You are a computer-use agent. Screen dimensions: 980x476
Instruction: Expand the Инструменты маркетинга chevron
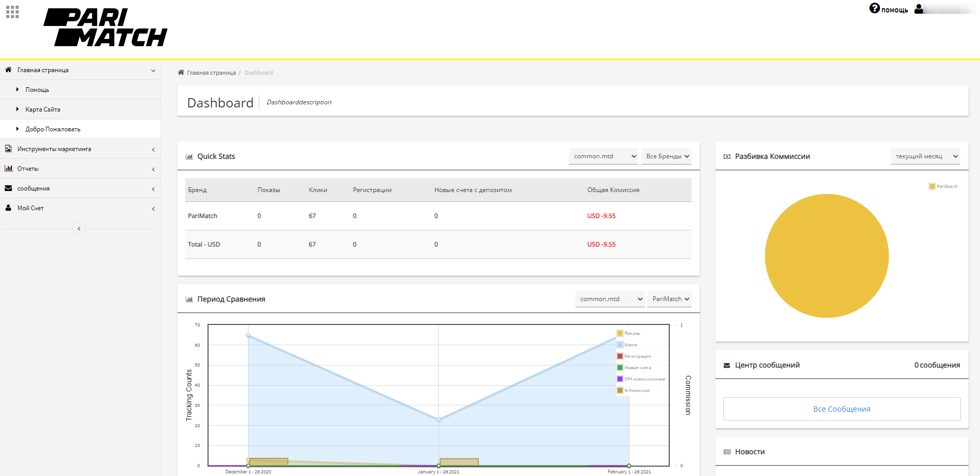pos(153,149)
